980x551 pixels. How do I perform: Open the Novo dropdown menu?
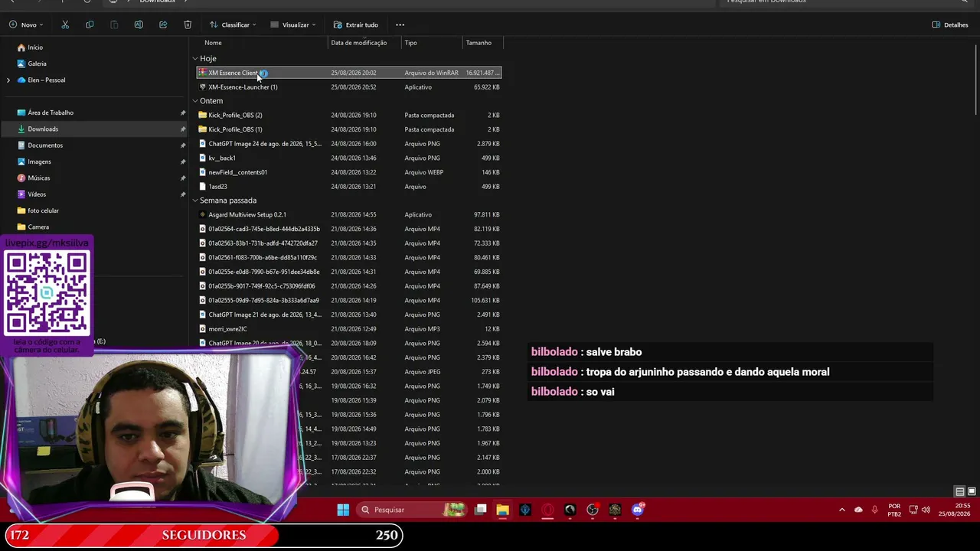coord(26,24)
